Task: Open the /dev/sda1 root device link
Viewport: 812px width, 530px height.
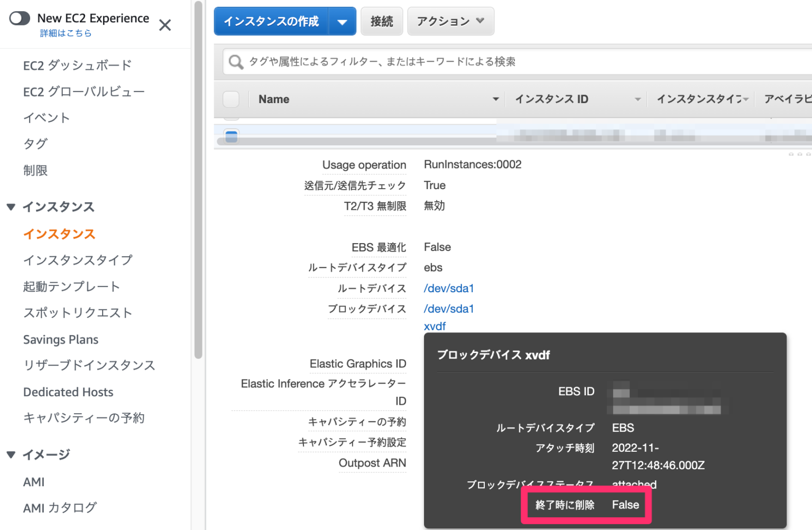Action: click(x=448, y=288)
